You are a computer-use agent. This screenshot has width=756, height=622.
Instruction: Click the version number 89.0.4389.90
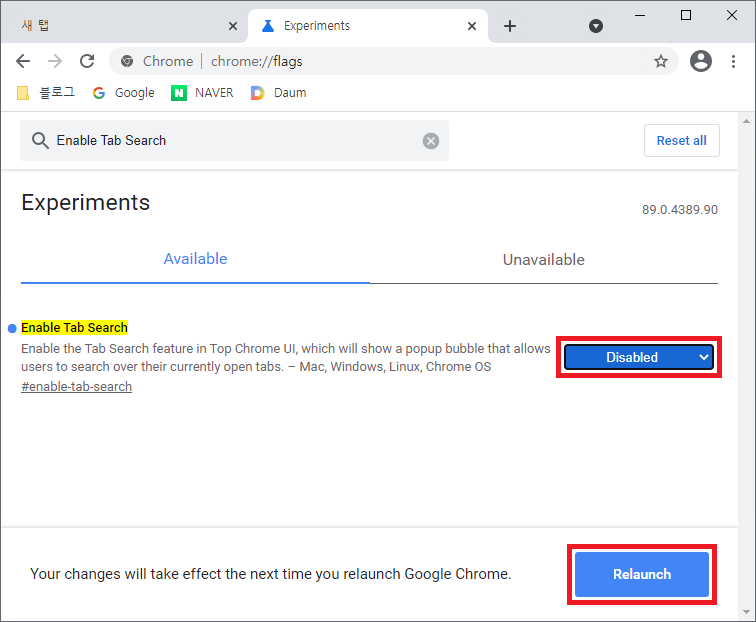point(679,210)
